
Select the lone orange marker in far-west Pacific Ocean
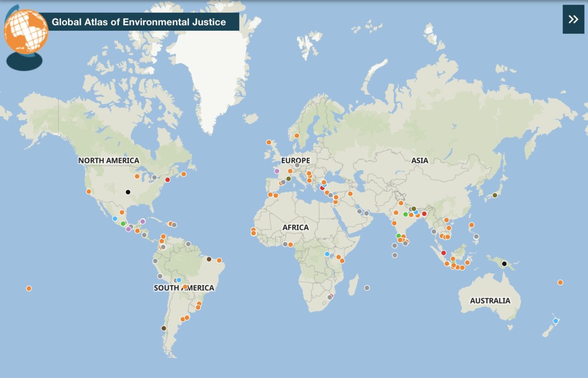click(29, 288)
